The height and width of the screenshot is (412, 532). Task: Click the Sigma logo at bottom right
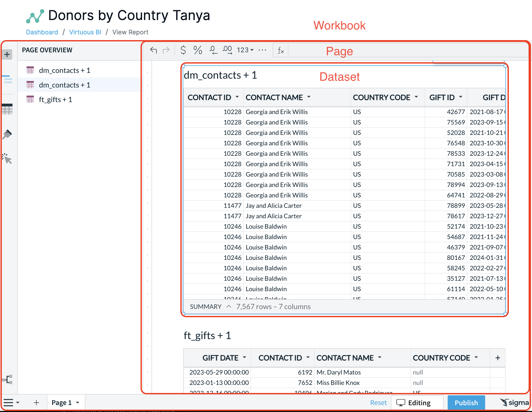pyautogui.click(x=514, y=403)
